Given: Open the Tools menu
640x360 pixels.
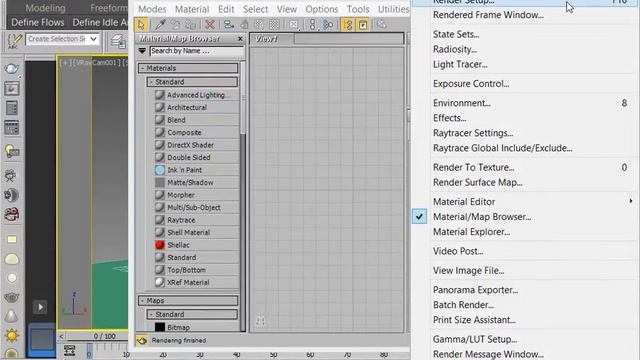Looking at the screenshot, I should point(358,9).
